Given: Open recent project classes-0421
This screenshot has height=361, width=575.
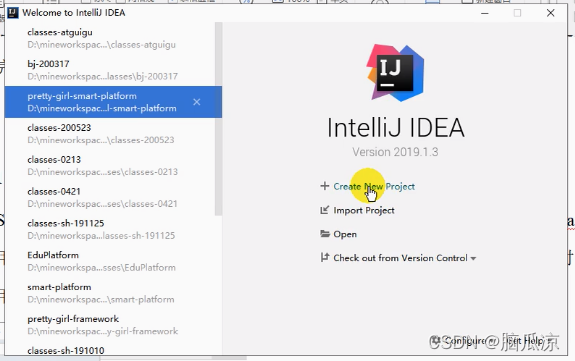Looking at the screenshot, I should pyautogui.click(x=110, y=198).
